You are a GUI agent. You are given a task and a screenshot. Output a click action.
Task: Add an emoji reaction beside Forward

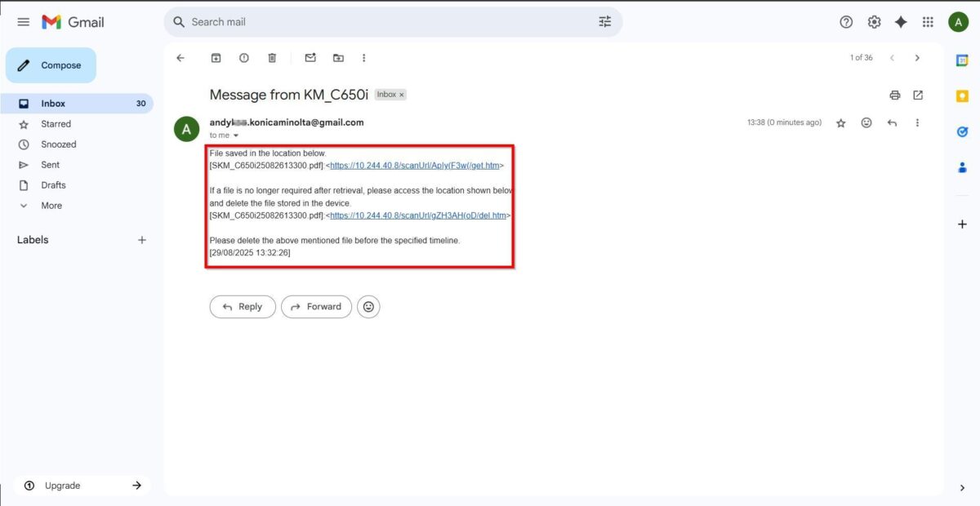click(x=368, y=307)
